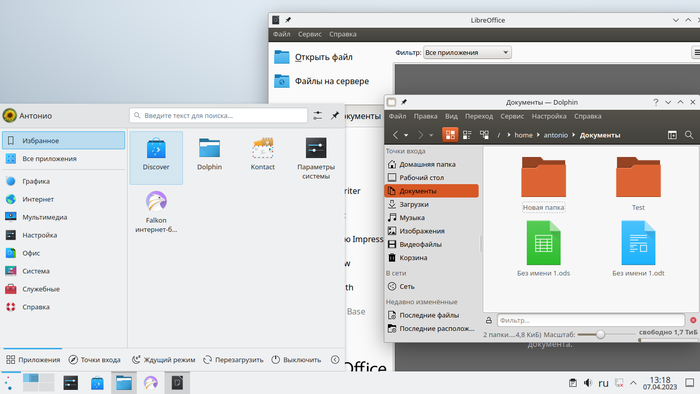
Task: Expand hidden system tray icons
Action: (x=633, y=383)
